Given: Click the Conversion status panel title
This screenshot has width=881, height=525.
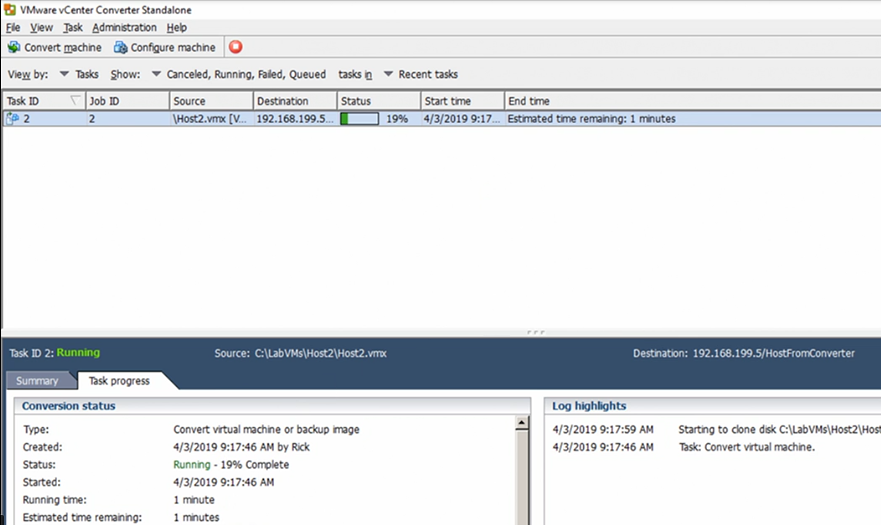Looking at the screenshot, I should [69, 406].
